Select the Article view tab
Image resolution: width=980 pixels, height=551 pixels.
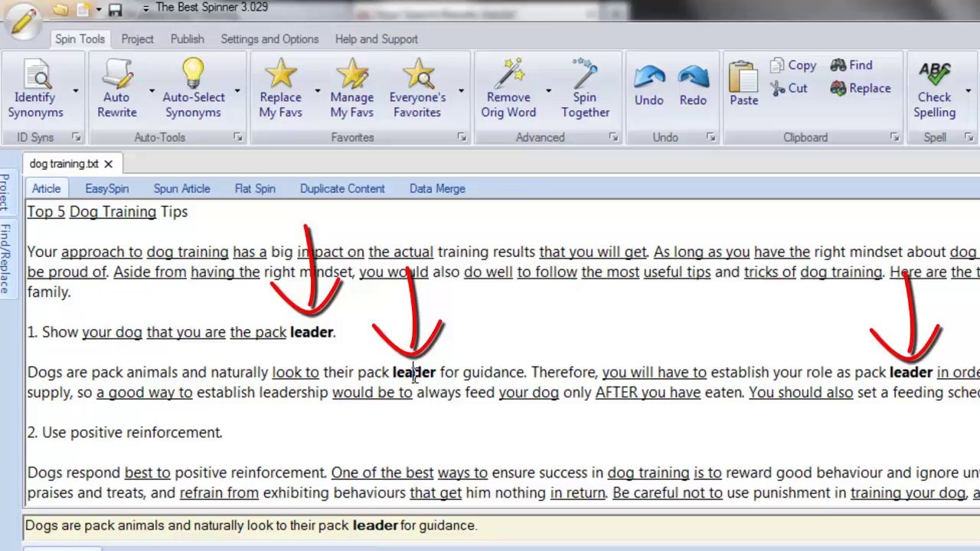(x=46, y=188)
